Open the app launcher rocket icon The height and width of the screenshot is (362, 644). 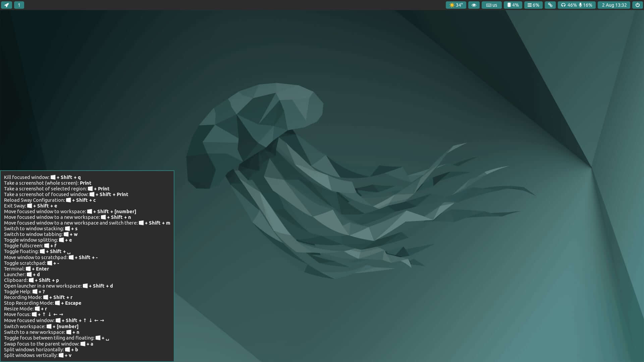coord(6,5)
